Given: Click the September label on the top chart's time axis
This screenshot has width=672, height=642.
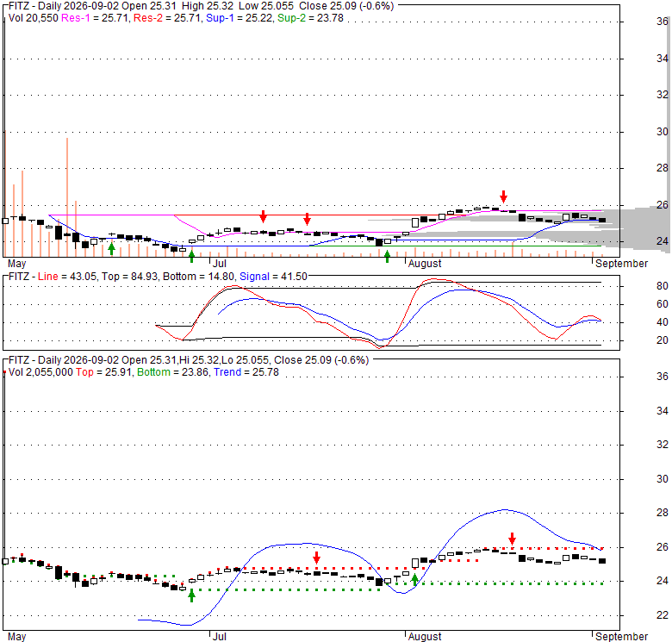Looking at the screenshot, I should 621,264.
